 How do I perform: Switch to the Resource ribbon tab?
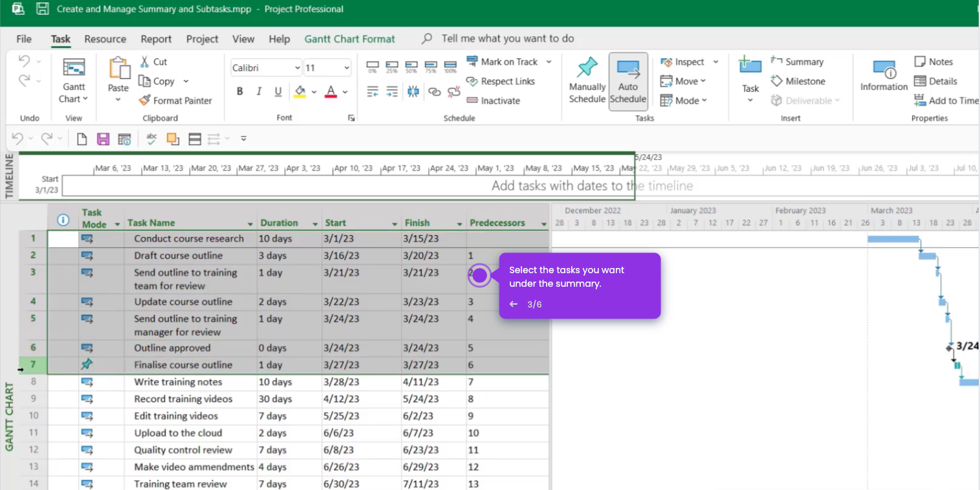coord(105,39)
